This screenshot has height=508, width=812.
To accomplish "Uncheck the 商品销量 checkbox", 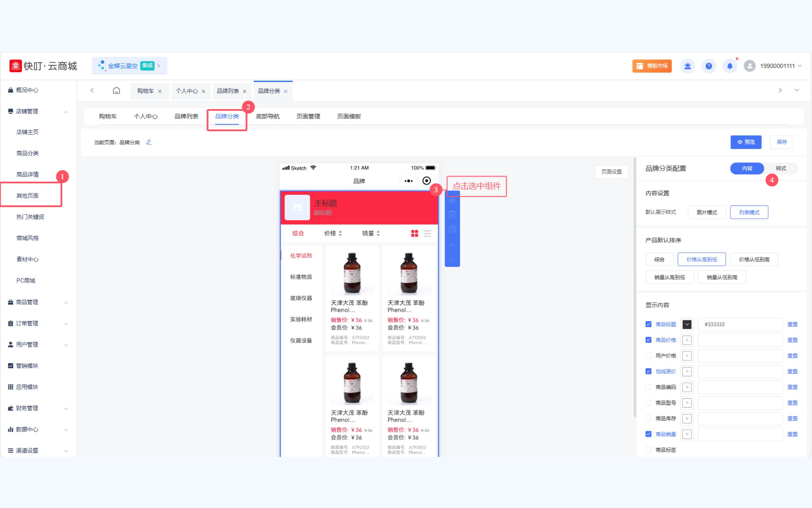I will [x=648, y=434].
